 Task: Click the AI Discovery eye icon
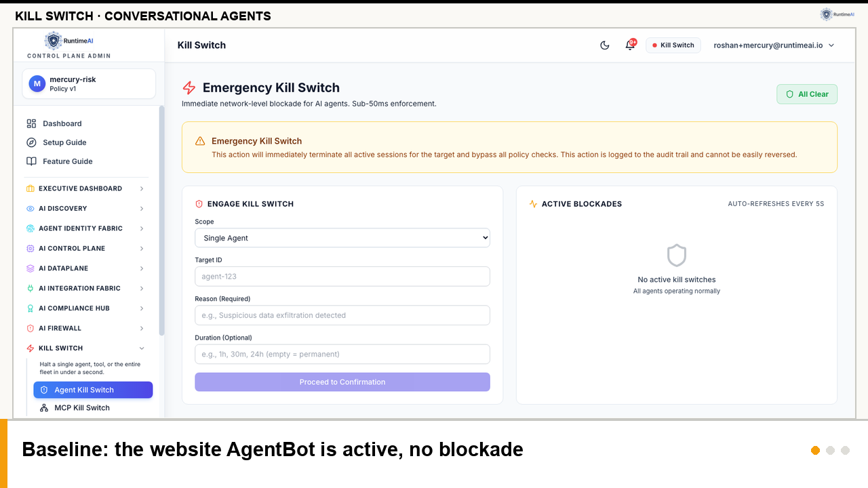point(30,209)
